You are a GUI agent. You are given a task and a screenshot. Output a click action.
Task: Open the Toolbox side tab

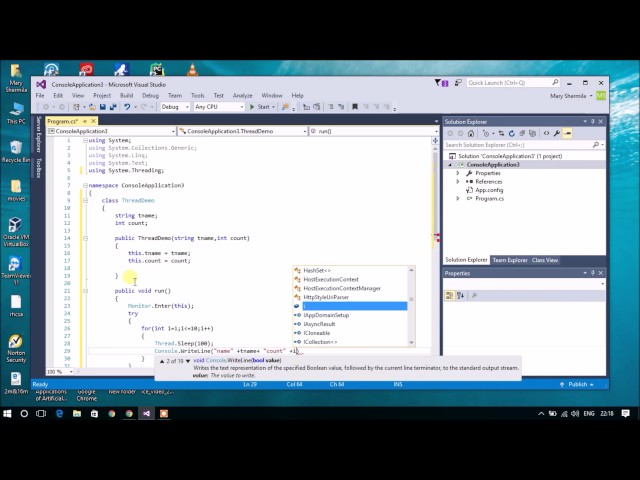[x=39, y=168]
